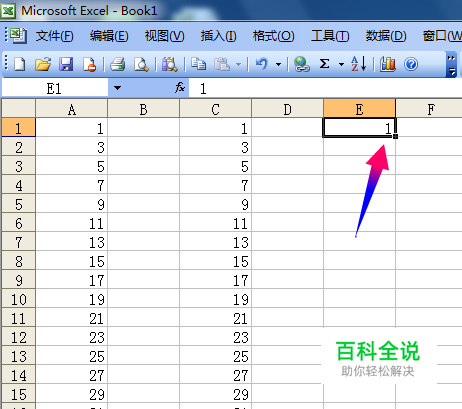Open Excel Help question mark icon
462x409 pixels.
(x=411, y=64)
